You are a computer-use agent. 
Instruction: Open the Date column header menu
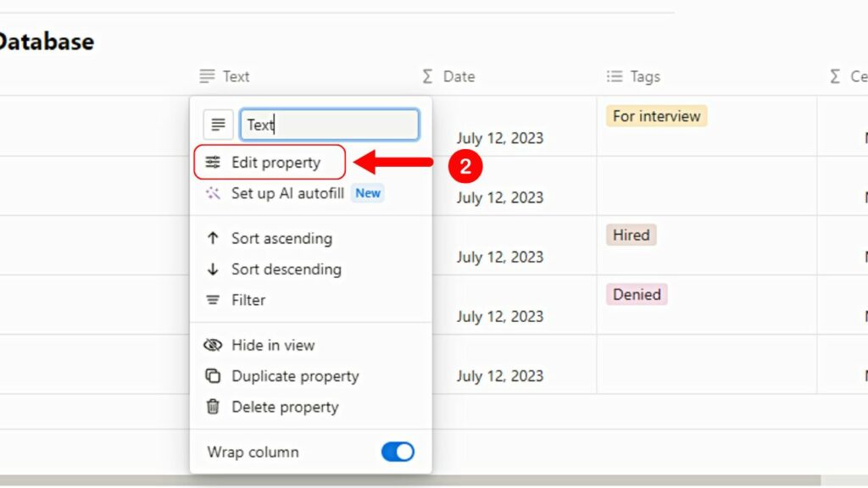pos(458,76)
